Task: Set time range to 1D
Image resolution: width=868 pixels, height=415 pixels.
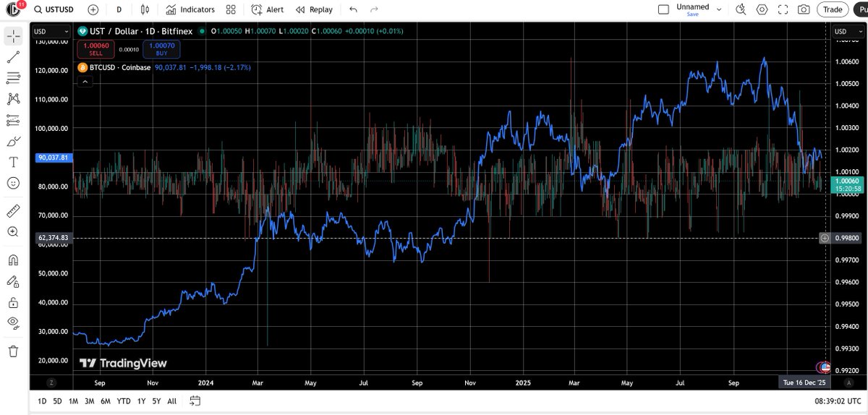Action: tap(41, 401)
